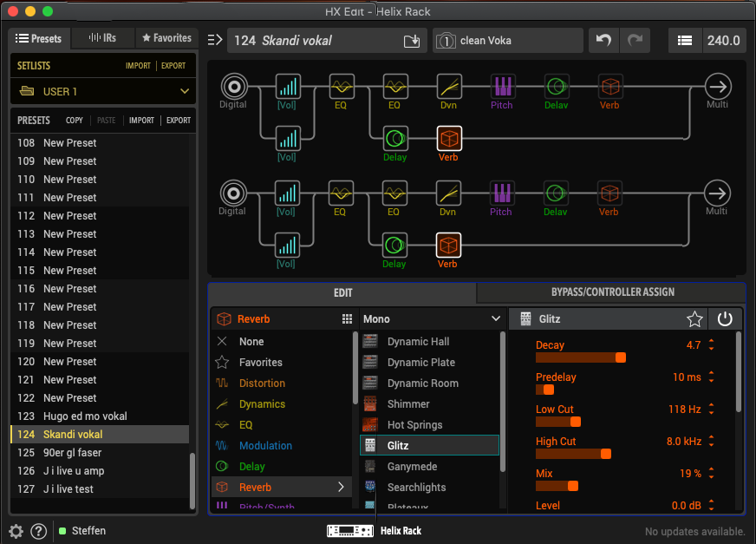Click the 240.0 tempo button
The image size is (756, 544).
[x=723, y=41]
